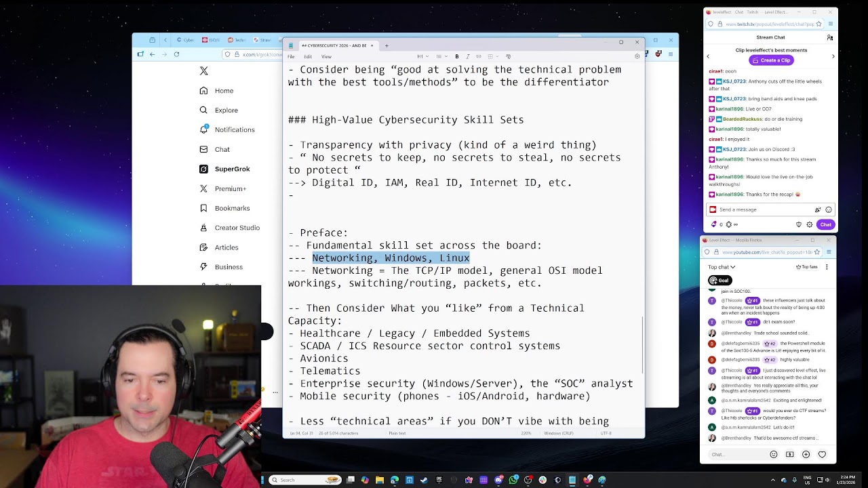Click the X logo in the sidebar
Viewport: 868px width, 488px height.
(x=203, y=71)
